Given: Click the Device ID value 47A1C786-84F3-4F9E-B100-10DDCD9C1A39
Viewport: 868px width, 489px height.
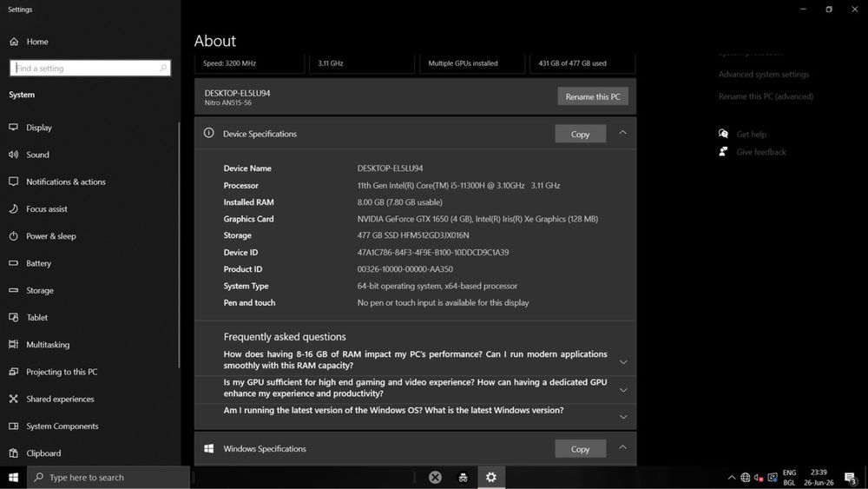Looking at the screenshot, I should pyautogui.click(x=433, y=253).
